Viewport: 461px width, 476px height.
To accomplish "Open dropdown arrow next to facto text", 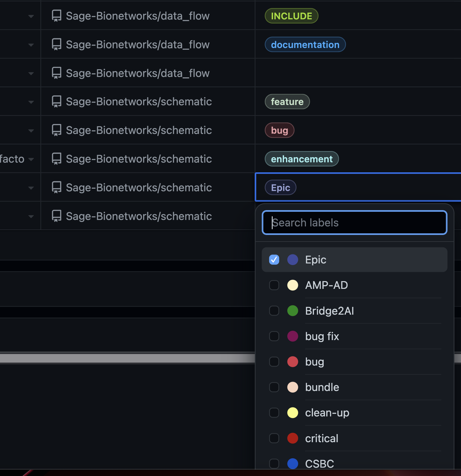I will [31, 159].
